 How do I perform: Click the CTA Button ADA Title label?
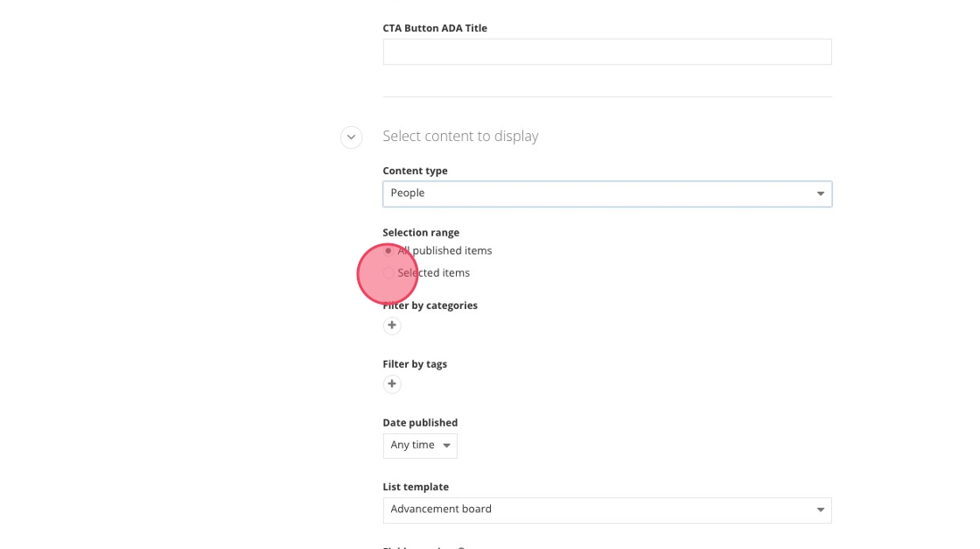(x=435, y=28)
